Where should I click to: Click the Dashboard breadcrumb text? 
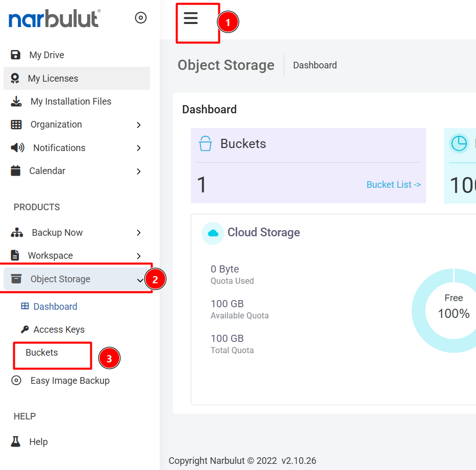pos(315,65)
